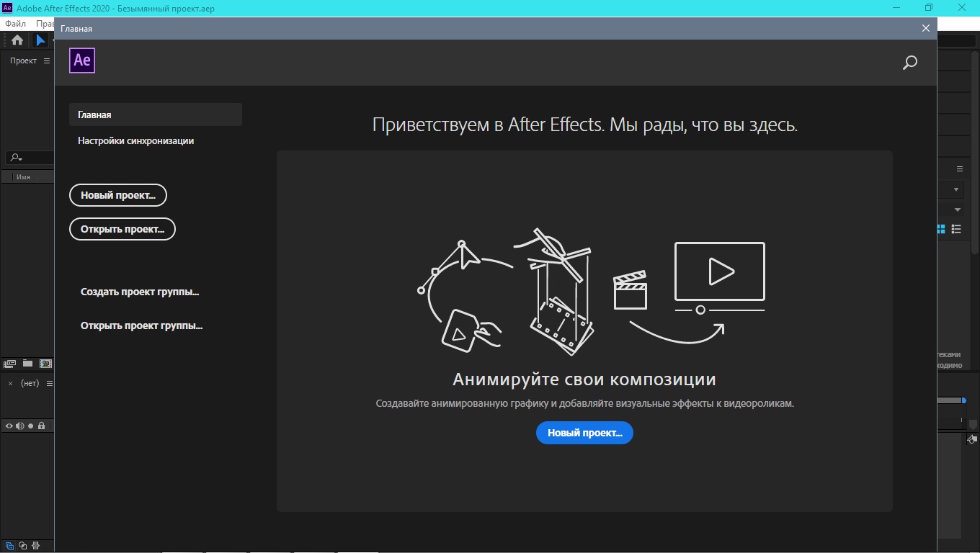Click the interpret footage icon in Project panel
The width and height of the screenshot is (980, 553).
pyautogui.click(x=10, y=364)
